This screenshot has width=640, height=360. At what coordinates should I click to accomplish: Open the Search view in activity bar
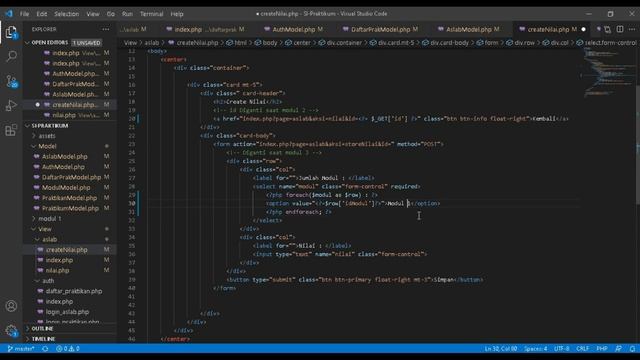[x=11, y=56]
